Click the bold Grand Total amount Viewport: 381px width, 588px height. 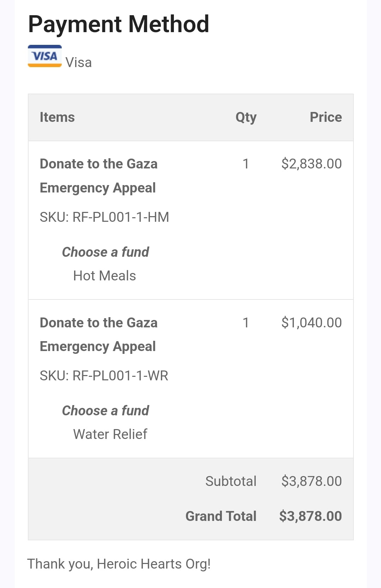click(310, 516)
